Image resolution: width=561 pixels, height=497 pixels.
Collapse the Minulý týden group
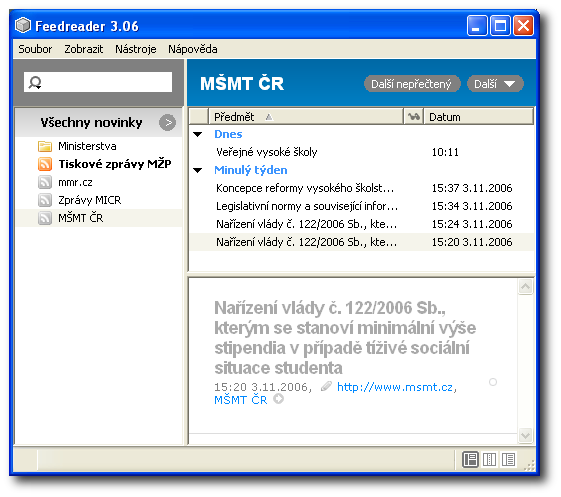(x=197, y=170)
